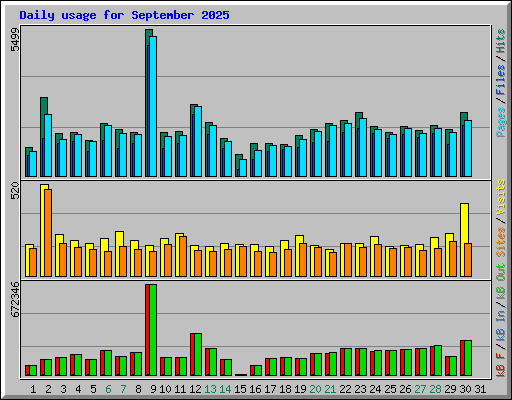Click the day 23 cyan hits bar
The width and height of the screenshot is (512, 400).
point(363,147)
